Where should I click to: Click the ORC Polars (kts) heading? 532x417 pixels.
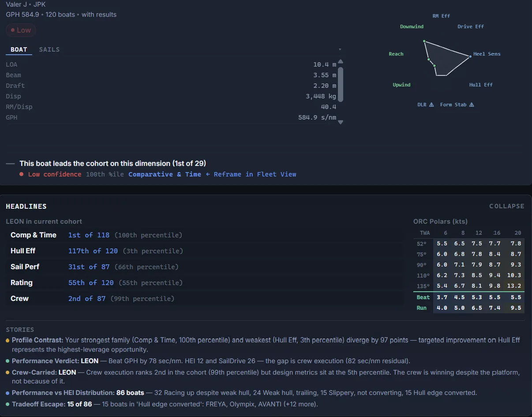[x=440, y=222]
